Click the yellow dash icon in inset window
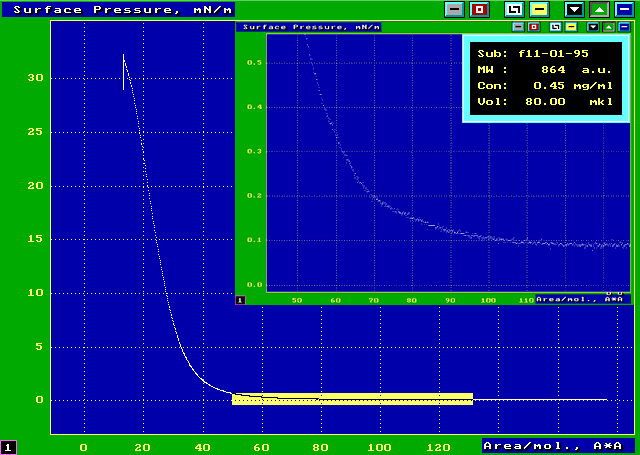Viewport: 640px width, 455px height. pos(570,27)
